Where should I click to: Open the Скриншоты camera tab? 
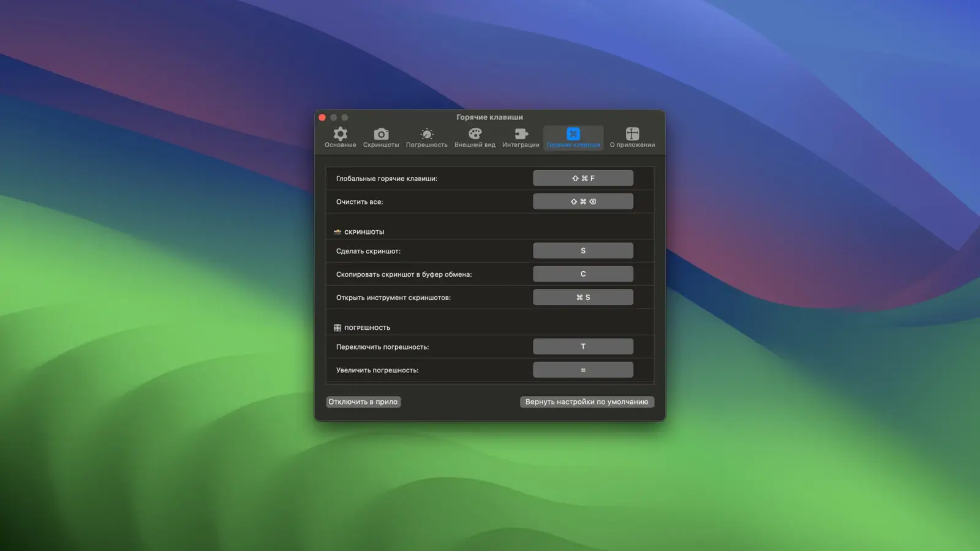coord(381,137)
